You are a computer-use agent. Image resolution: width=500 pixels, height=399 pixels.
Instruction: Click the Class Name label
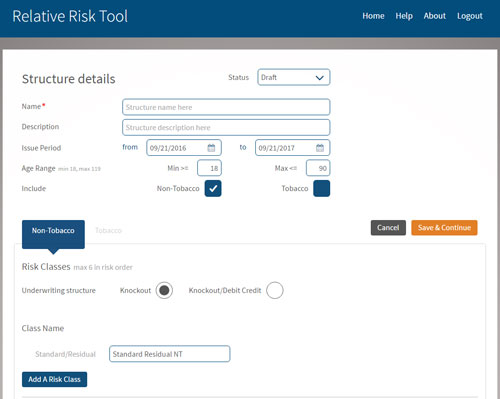point(43,328)
